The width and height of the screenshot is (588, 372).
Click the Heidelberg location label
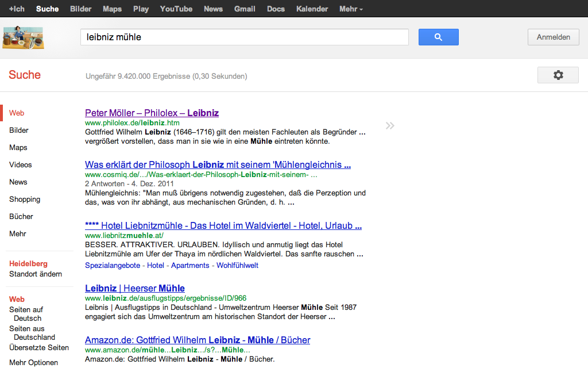pyautogui.click(x=28, y=263)
